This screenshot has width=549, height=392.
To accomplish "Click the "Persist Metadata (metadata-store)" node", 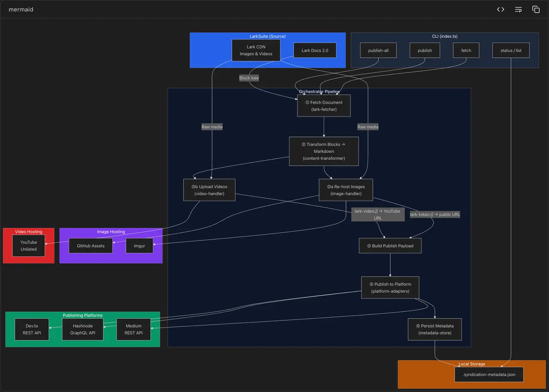I will (x=434, y=329).
